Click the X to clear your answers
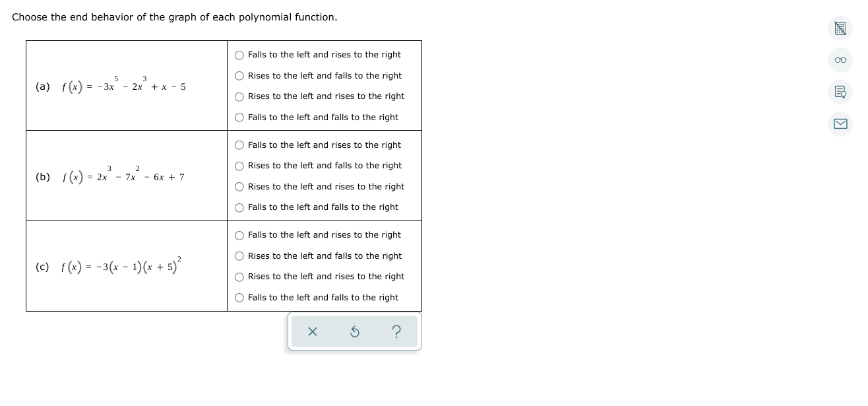 pos(313,331)
